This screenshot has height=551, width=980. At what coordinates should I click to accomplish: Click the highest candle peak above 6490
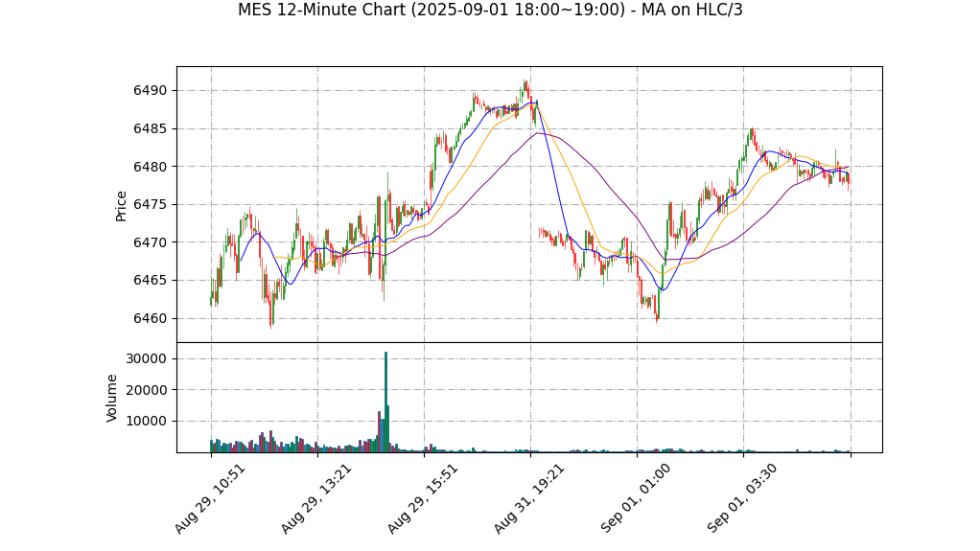coord(525,86)
